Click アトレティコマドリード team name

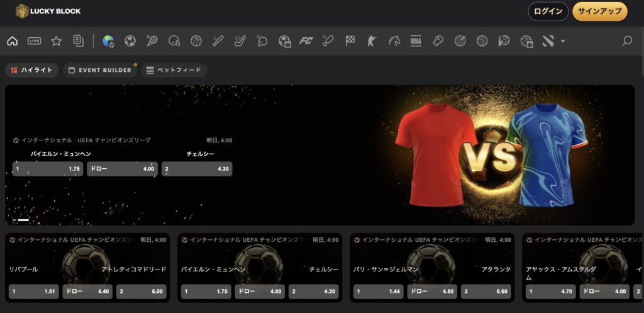(134, 270)
